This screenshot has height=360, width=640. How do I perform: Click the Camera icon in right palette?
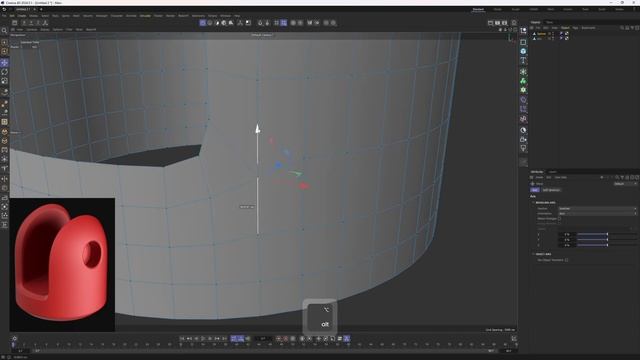pyautogui.click(x=523, y=140)
